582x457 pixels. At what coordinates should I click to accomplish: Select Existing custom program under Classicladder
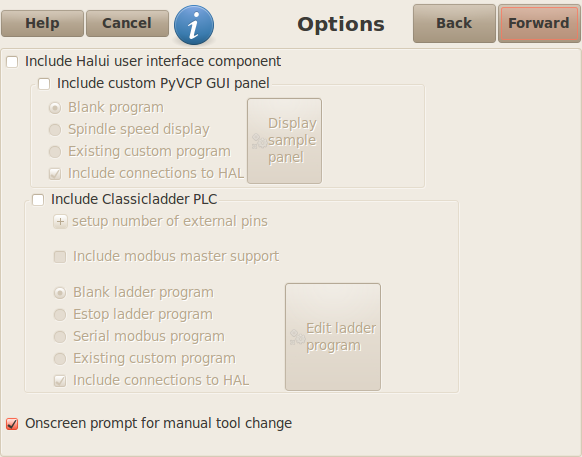tap(60, 359)
